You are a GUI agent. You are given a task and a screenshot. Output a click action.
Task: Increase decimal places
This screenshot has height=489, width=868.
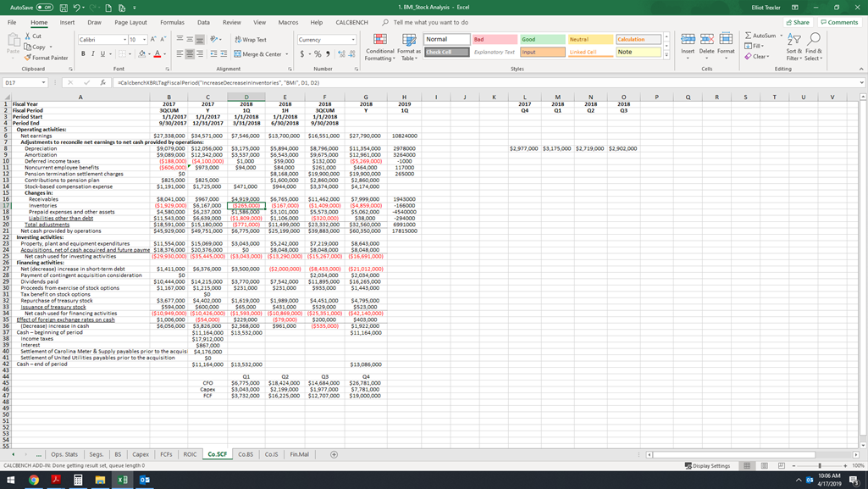(x=341, y=54)
